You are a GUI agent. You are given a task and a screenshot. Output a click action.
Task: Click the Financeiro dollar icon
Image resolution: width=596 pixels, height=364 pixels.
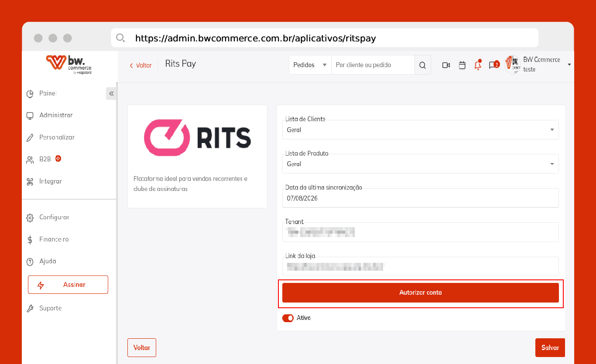point(30,240)
